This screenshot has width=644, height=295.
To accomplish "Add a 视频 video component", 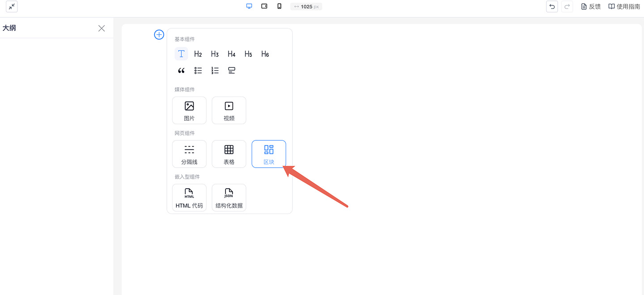I will [x=229, y=110].
